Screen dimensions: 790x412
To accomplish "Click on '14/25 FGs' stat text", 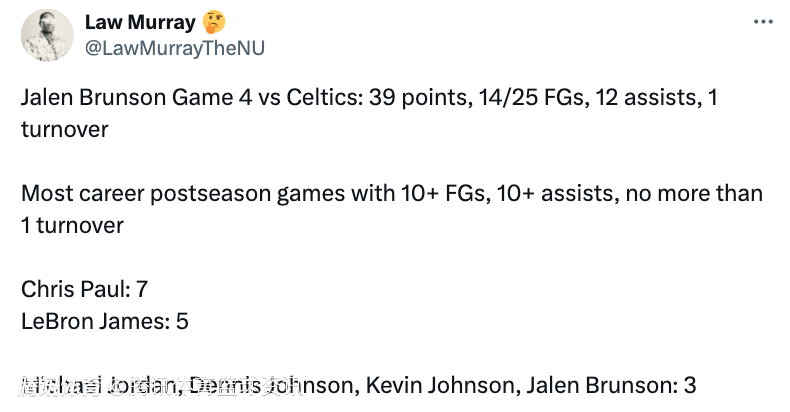I will [534, 97].
